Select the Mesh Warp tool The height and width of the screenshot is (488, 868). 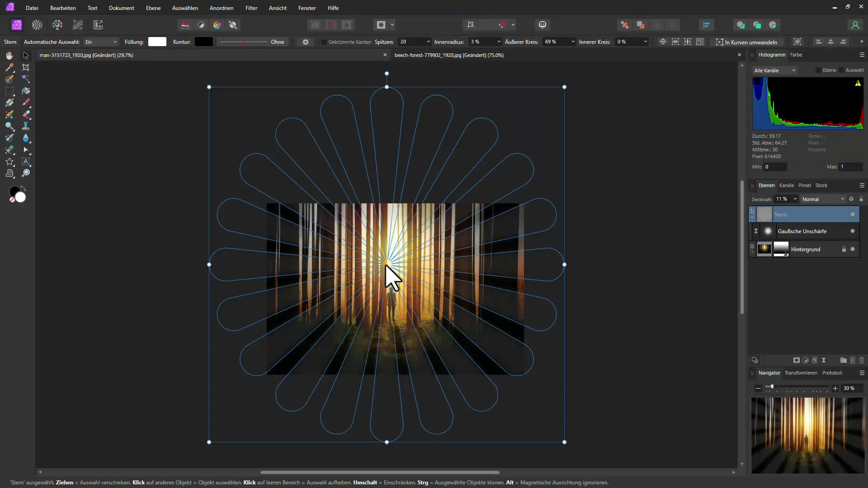tap(9, 174)
